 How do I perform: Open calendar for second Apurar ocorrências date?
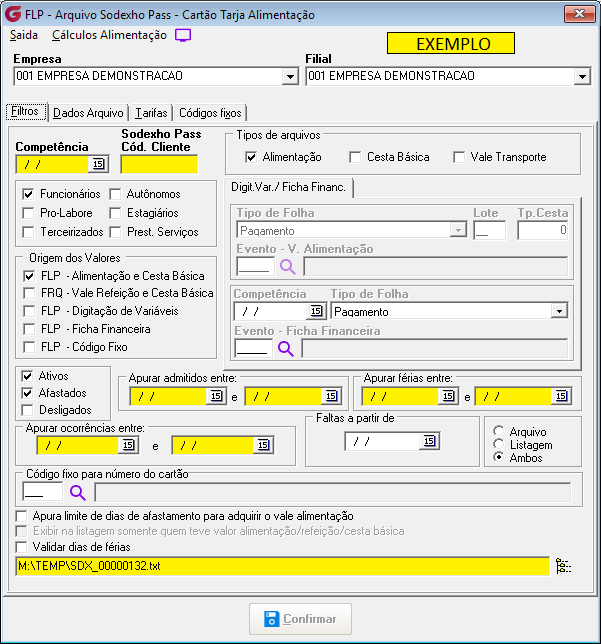[263, 445]
